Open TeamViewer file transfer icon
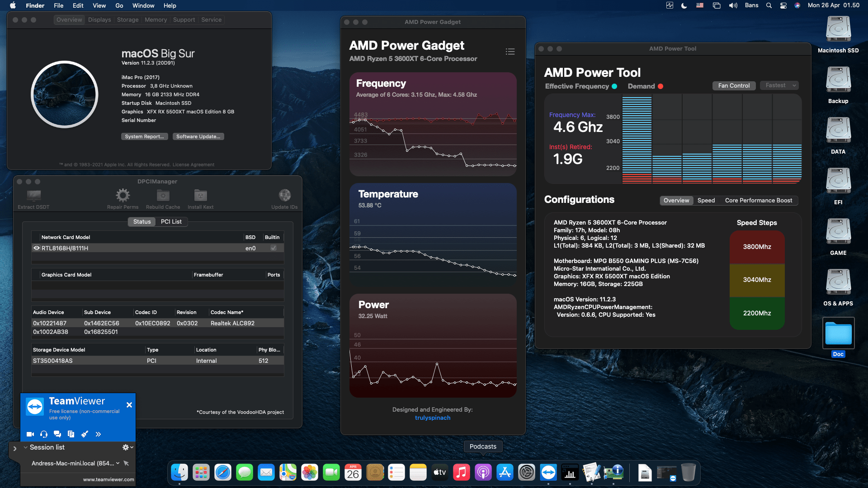The height and width of the screenshot is (488, 868). tap(71, 434)
